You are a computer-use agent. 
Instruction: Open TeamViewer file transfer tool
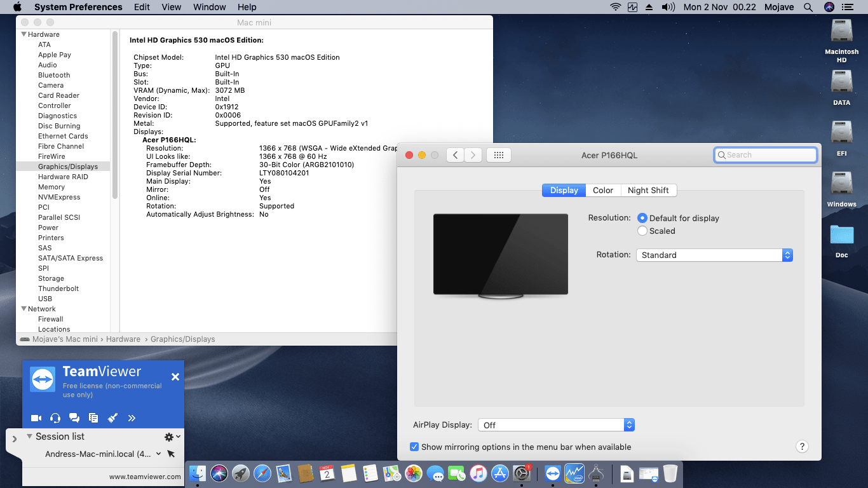click(93, 418)
